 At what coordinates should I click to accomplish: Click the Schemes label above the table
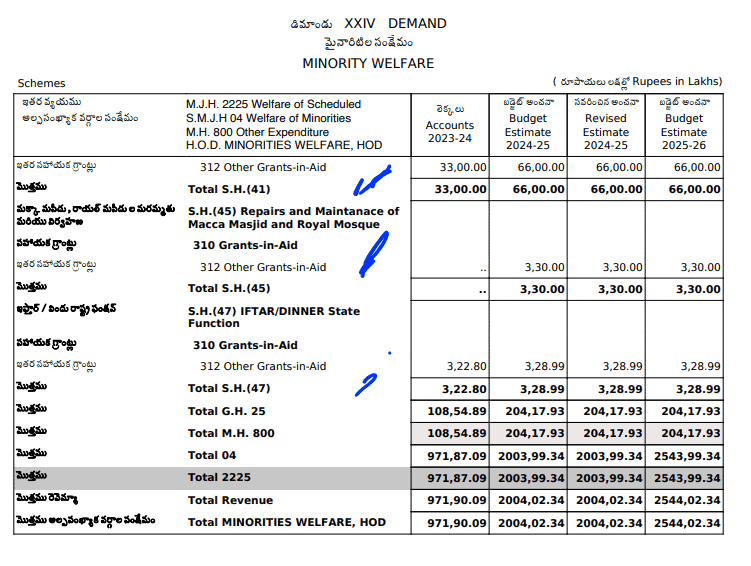[41, 84]
